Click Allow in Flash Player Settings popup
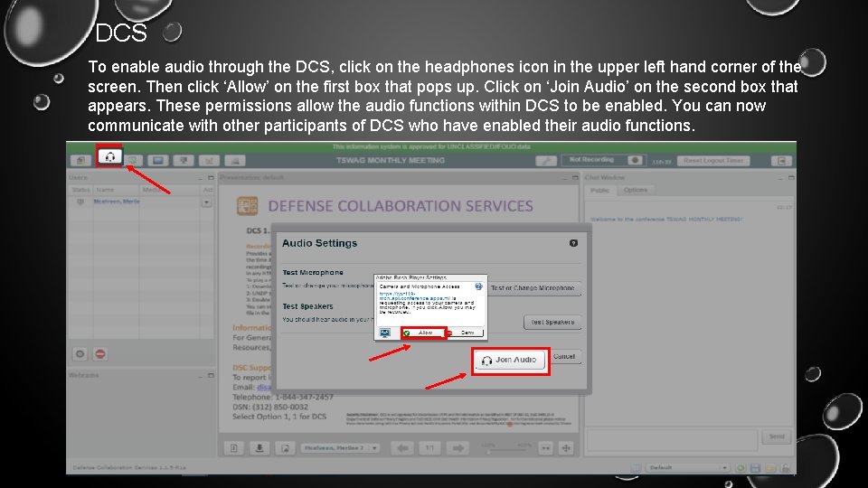Image resolution: width=868 pixels, height=488 pixels. click(423, 333)
